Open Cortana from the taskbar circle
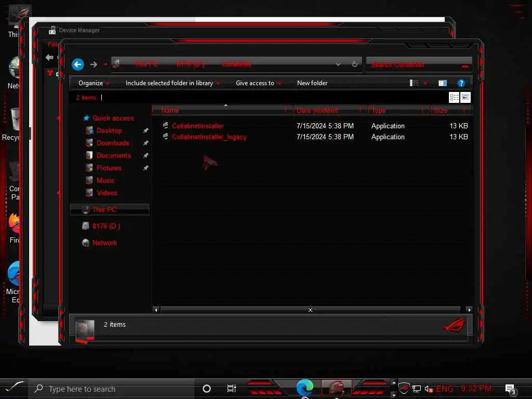Screen dimensions: 532x399 [x=206, y=389]
